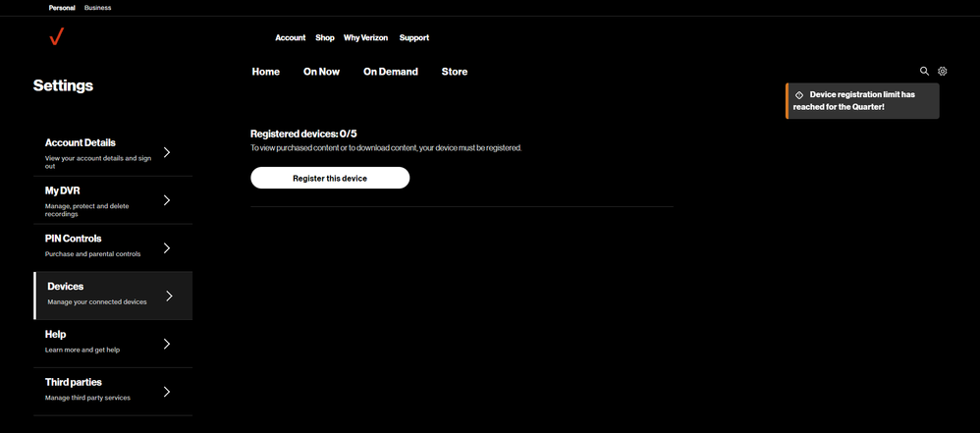The width and height of the screenshot is (980, 433).
Task: Click the Registered devices: 0/5 text
Action: click(x=303, y=134)
